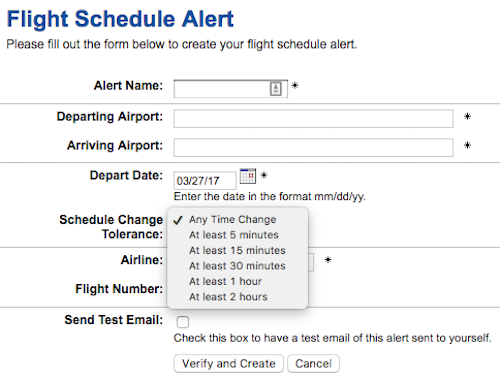Click the Arriving Airport input field

[313, 147]
